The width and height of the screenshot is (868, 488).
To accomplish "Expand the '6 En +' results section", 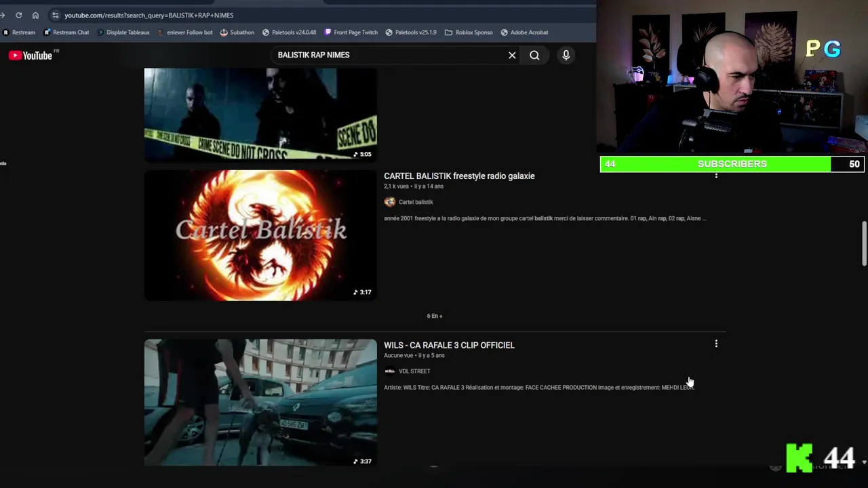I will [x=435, y=316].
